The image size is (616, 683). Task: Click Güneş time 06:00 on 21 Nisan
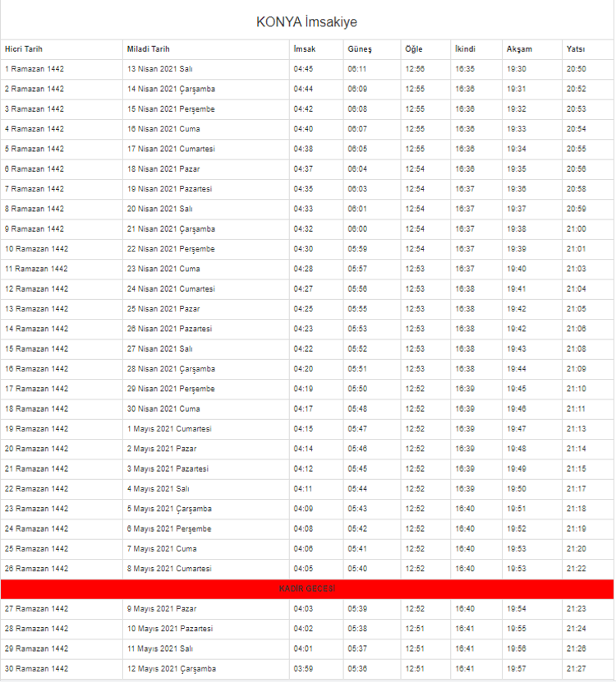pos(357,229)
